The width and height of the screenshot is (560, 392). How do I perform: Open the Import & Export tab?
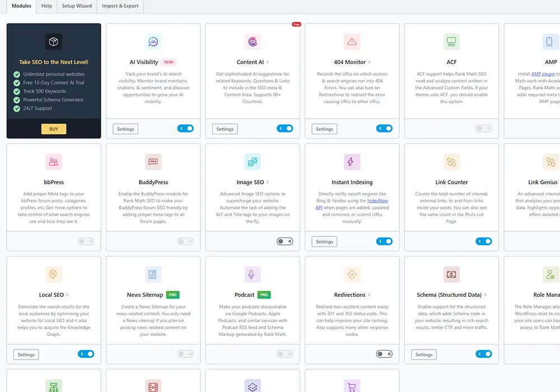pos(120,6)
